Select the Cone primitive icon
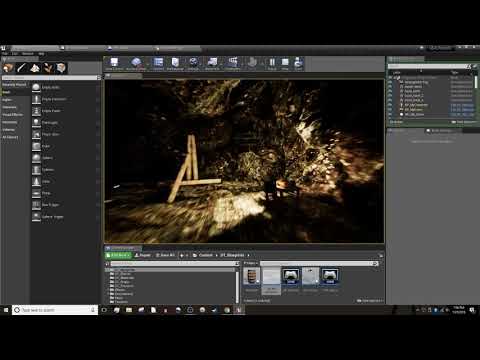480x360 pixels. pos(36,181)
